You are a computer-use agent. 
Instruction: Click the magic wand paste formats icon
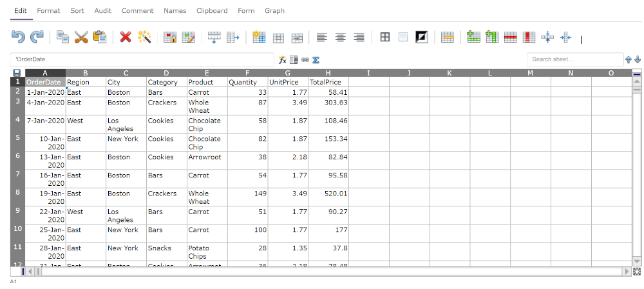[144, 37]
